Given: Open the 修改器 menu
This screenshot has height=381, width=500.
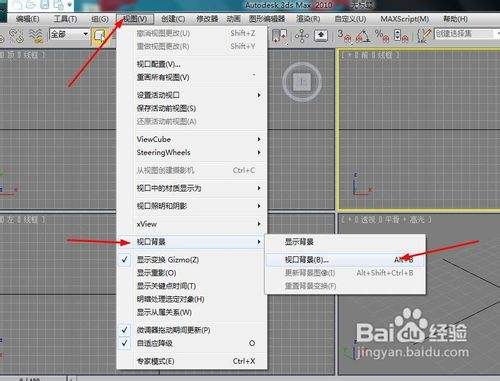Looking at the screenshot, I should (x=207, y=19).
